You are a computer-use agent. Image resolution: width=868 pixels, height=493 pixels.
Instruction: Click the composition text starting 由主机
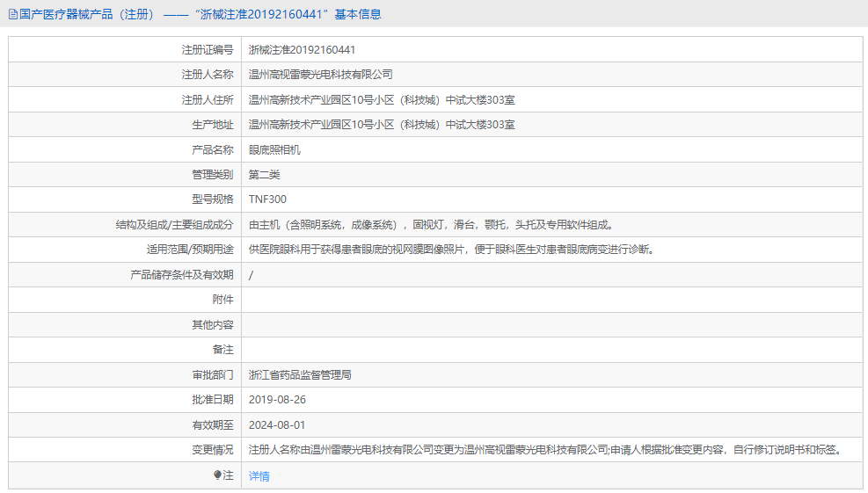[x=431, y=225]
